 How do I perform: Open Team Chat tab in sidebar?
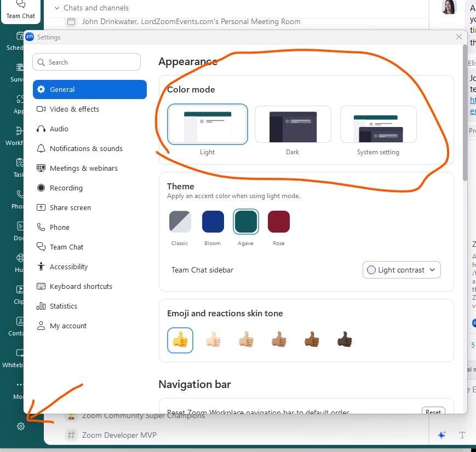21,11
